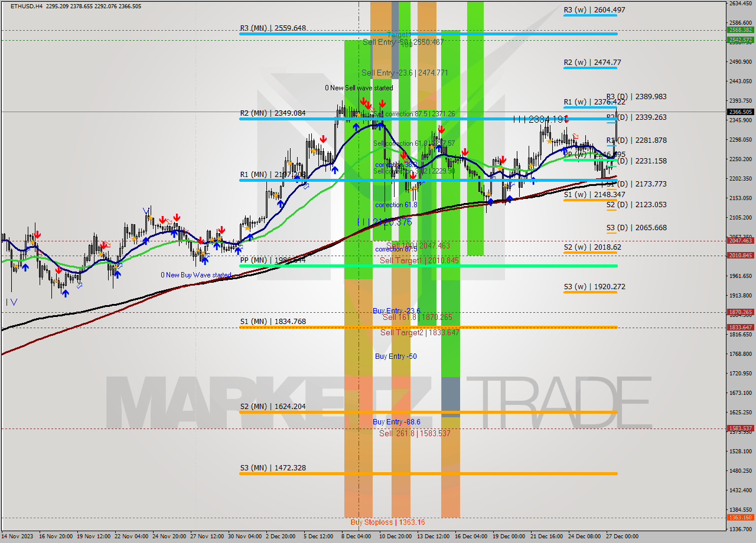This screenshot has width=756, height=543.
Task: Click the 'S3 (w) | 1920.272' label
Action: pyautogui.click(x=594, y=286)
